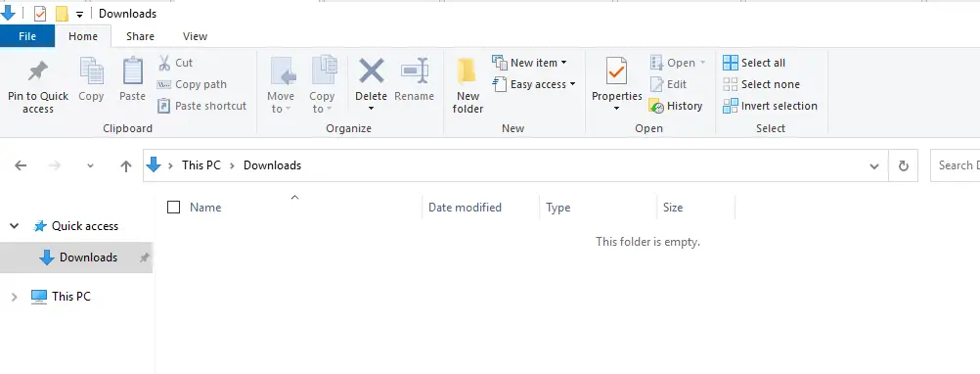This screenshot has width=980, height=374.
Task: Open the Delete options dropdown arrow
Action: coord(372,109)
